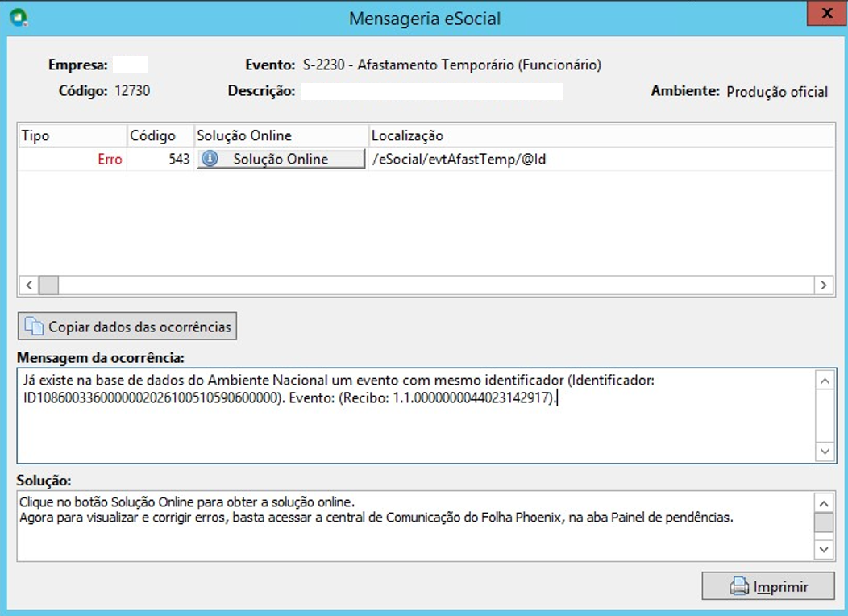This screenshot has width=848, height=616.
Task: Click the Mensagem da ocorrência label
Action: tap(101, 357)
